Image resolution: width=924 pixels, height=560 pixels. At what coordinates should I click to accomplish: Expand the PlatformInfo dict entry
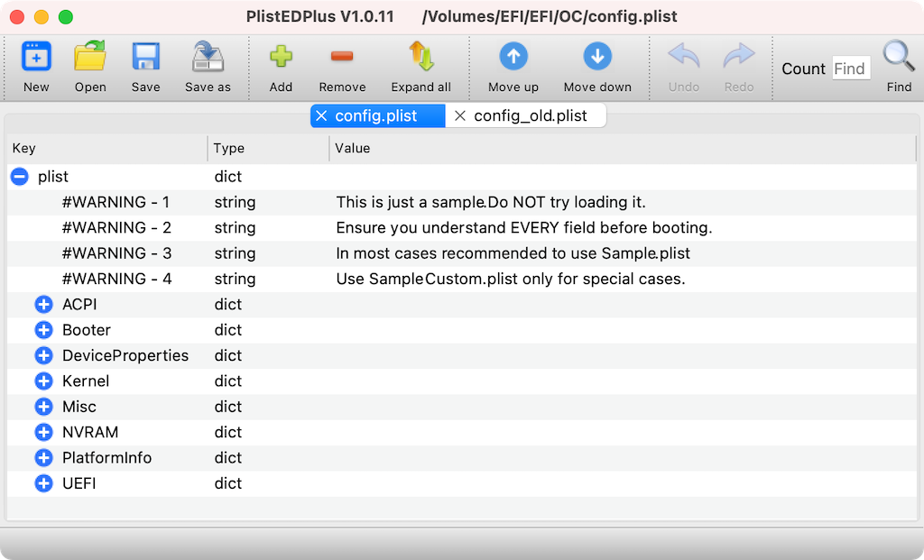click(x=43, y=457)
